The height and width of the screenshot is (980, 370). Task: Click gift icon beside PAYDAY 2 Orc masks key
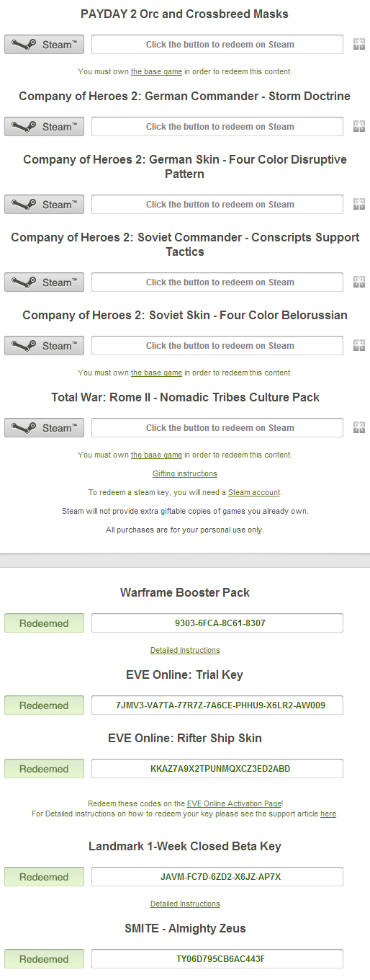(x=358, y=45)
